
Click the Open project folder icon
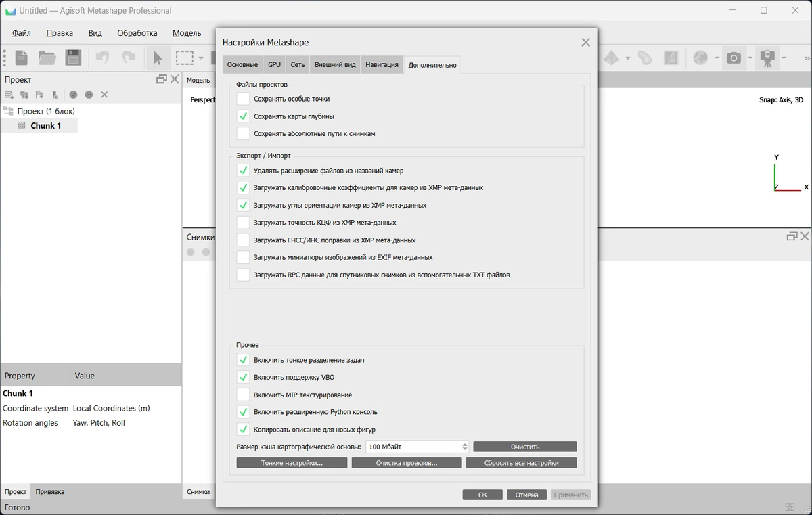coord(47,58)
